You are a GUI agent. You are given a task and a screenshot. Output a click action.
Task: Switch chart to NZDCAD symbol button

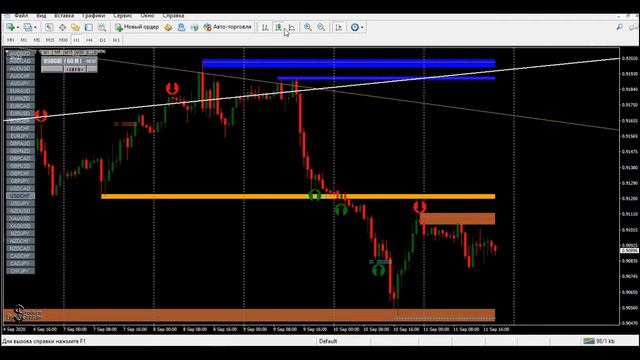[x=20, y=248]
